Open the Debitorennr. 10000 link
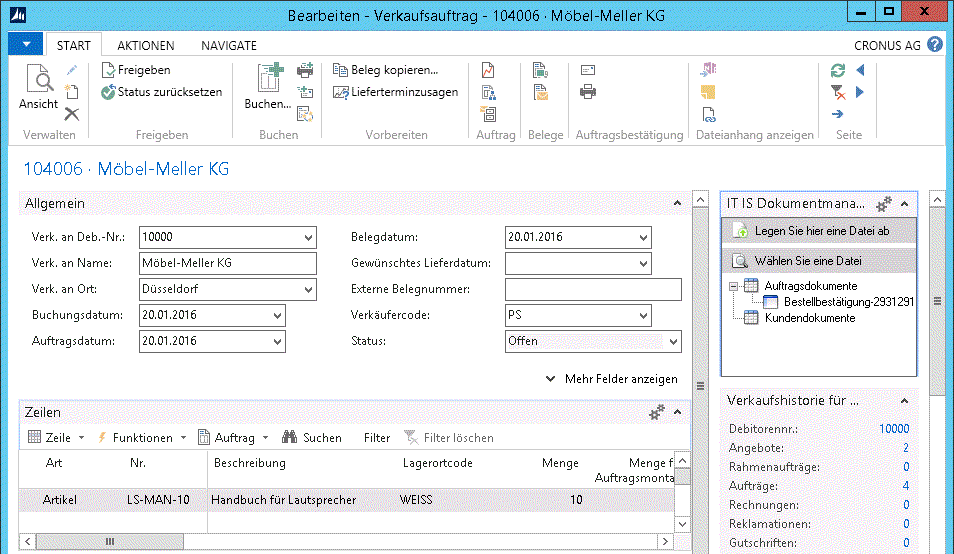 [894, 429]
